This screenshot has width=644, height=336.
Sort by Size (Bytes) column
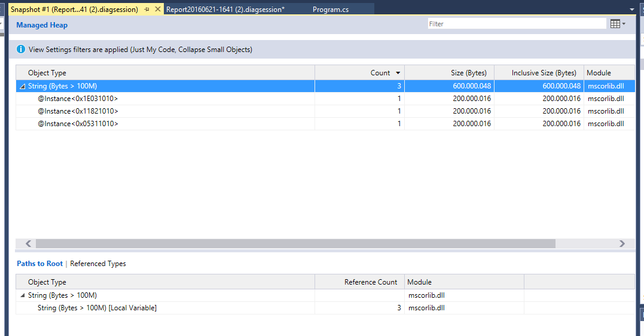click(449, 73)
